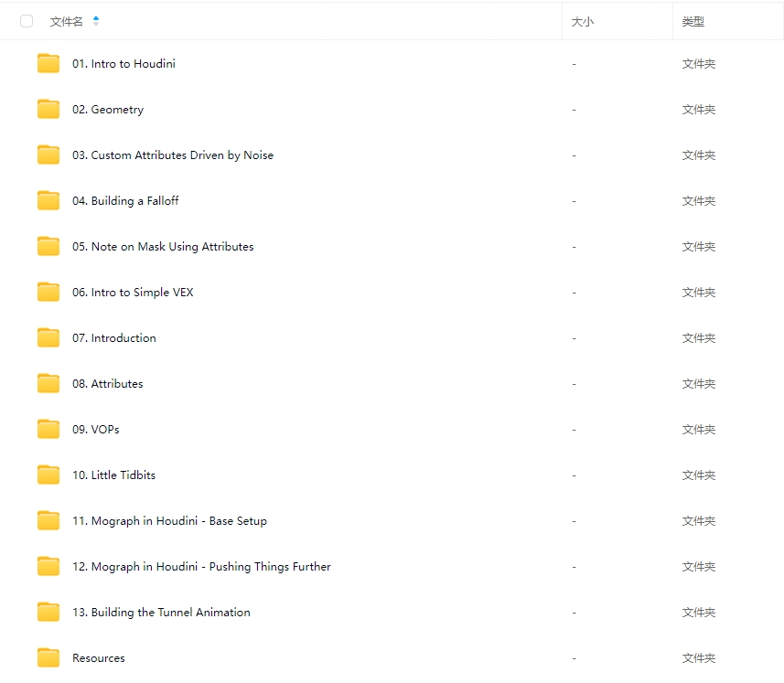Tick the select-all checkbox in the header
This screenshot has height=683, width=784.
tap(27, 21)
